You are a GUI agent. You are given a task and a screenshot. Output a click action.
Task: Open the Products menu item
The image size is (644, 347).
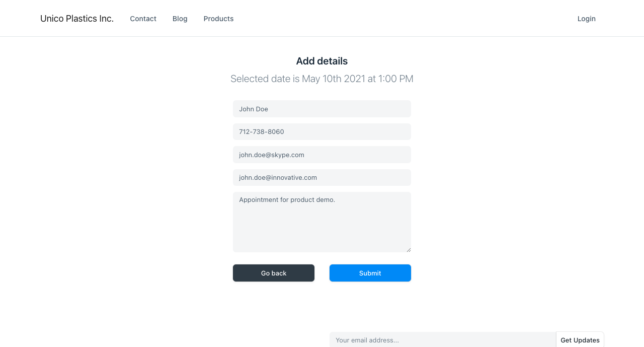[218, 19]
